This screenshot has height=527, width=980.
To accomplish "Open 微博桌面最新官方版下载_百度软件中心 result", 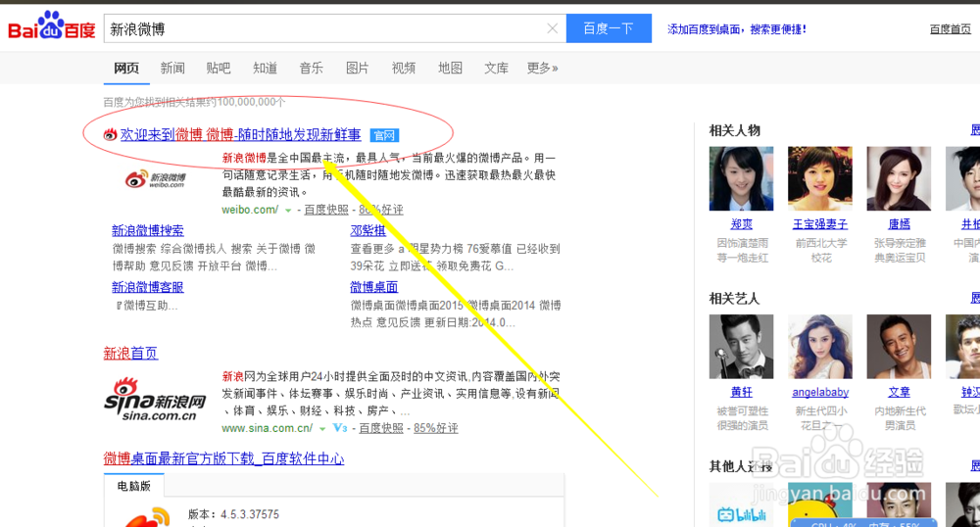I will (223, 459).
